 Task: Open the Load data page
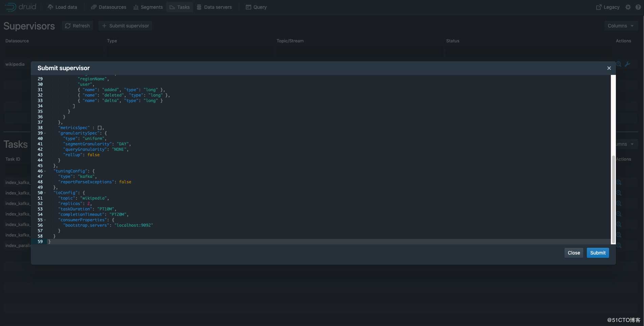point(62,7)
